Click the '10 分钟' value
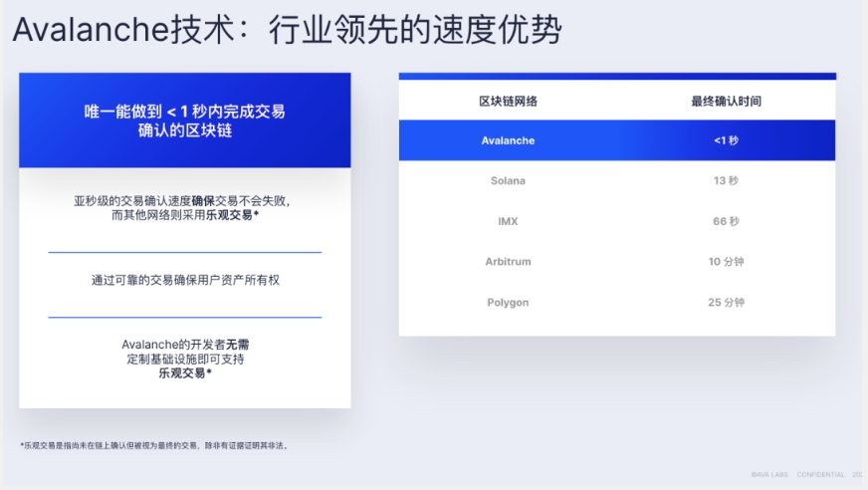Image resolution: width=868 pixels, height=490 pixels. [726, 262]
